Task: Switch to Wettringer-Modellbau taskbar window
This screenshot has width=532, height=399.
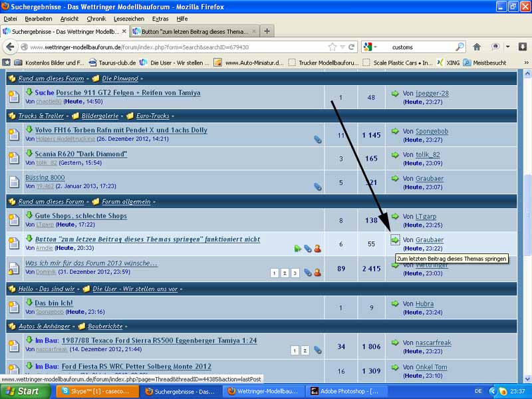Action: [x=264, y=391]
